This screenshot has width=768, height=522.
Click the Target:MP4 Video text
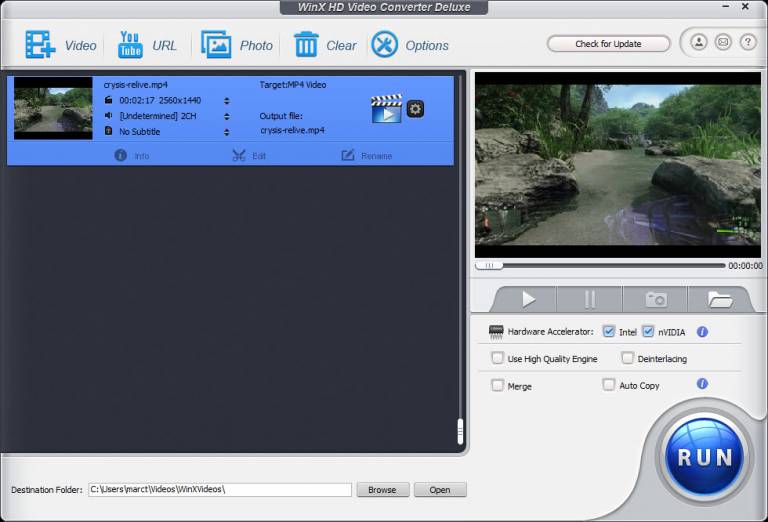coord(293,85)
